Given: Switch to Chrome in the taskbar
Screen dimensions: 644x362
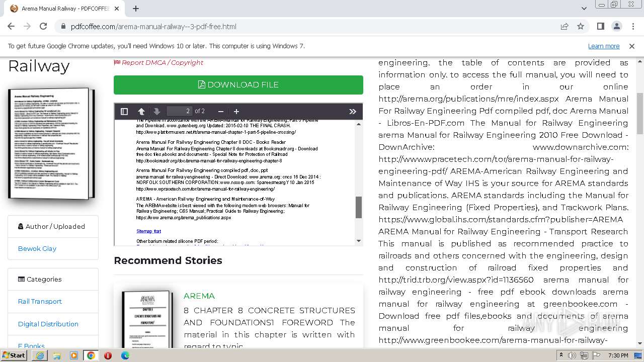Looking at the screenshot, I should (x=91, y=355).
